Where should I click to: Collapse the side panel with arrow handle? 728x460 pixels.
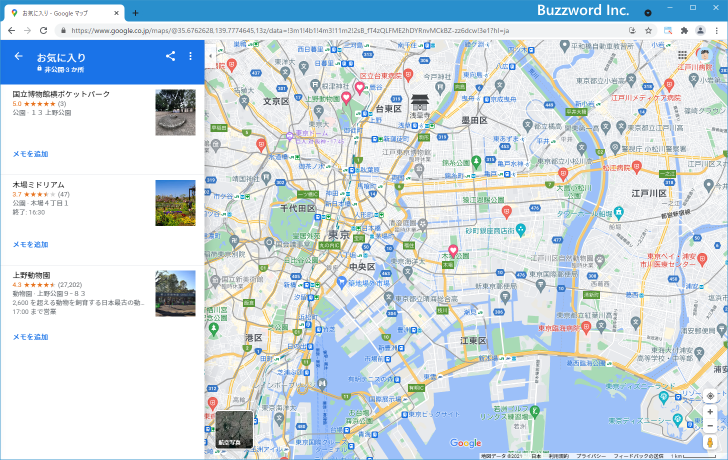point(210,56)
